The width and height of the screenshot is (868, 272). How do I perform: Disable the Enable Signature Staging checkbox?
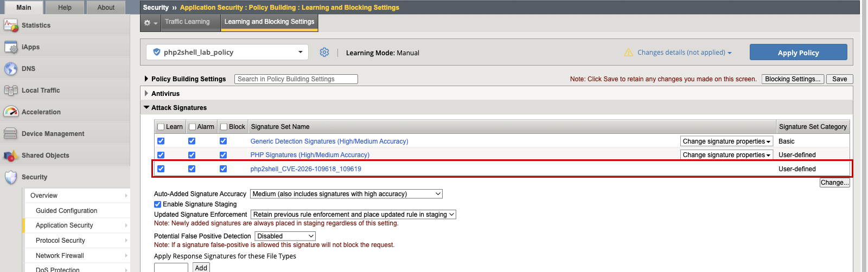(157, 204)
